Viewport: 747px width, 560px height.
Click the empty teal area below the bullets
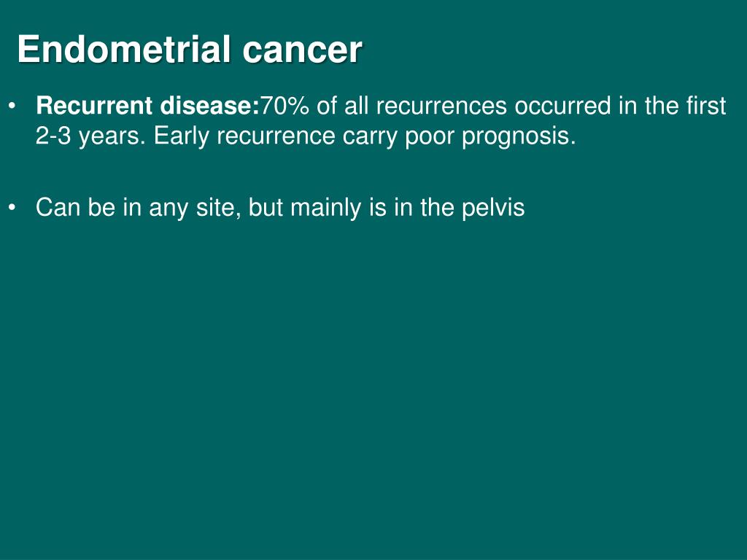pos(373,381)
